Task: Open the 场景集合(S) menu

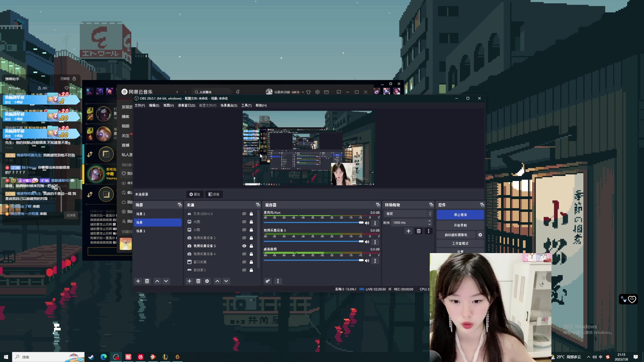Action: tap(229, 106)
